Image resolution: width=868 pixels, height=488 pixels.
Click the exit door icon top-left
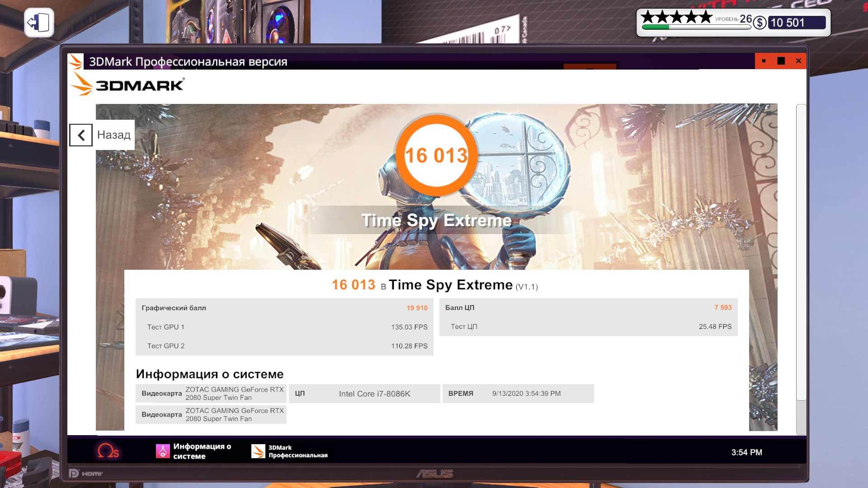pyautogui.click(x=39, y=23)
